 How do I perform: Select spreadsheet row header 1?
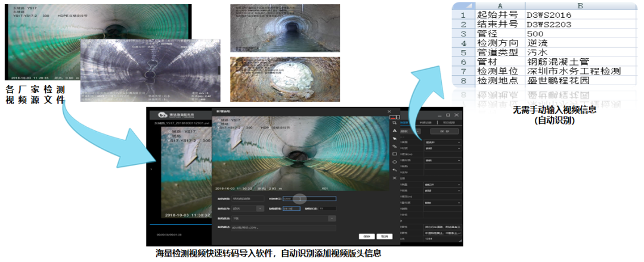coord(463,15)
